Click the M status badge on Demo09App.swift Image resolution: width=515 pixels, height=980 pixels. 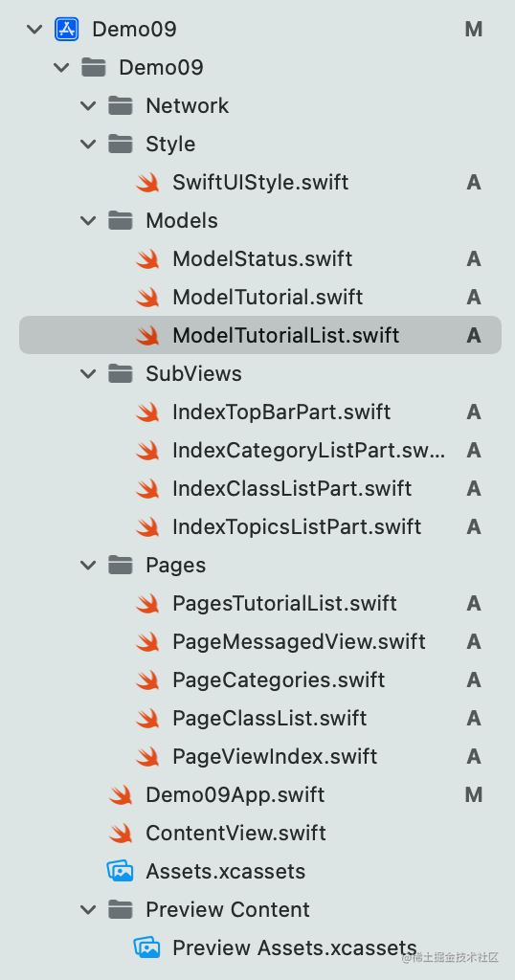coord(474,795)
